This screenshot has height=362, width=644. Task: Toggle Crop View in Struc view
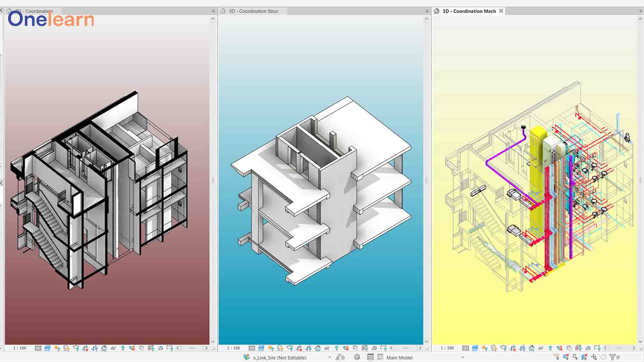pyautogui.click(x=299, y=348)
